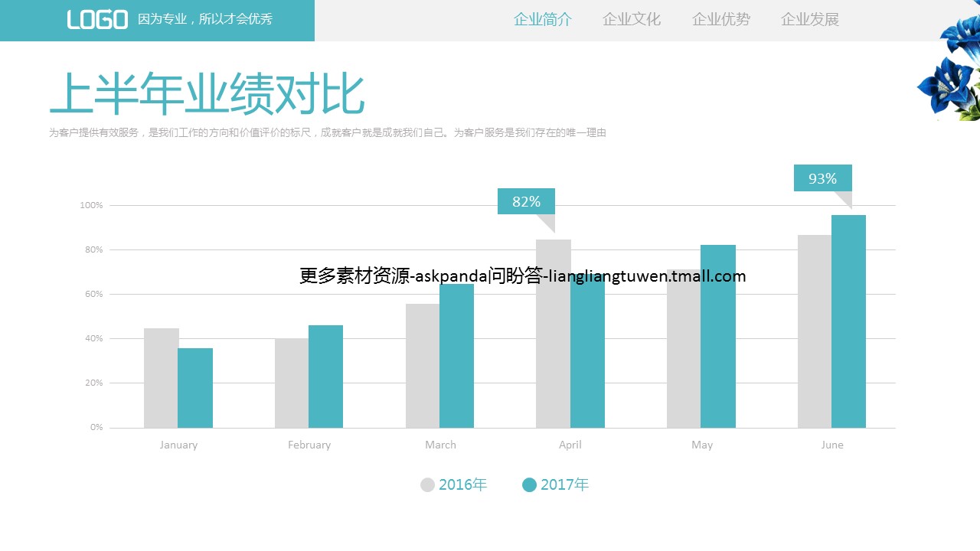Click the gray January 2016 bar

161,378
